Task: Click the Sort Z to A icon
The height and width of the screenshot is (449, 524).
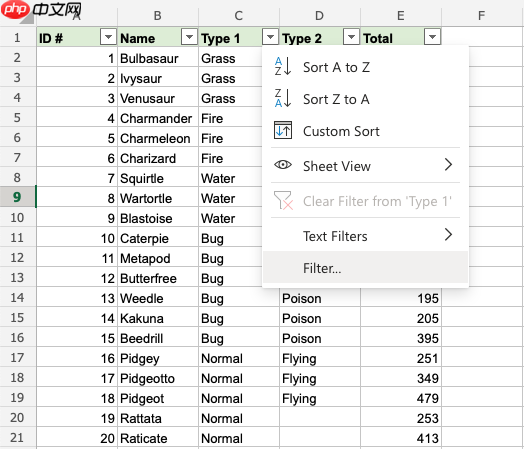Action: click(x=283, y=99)
